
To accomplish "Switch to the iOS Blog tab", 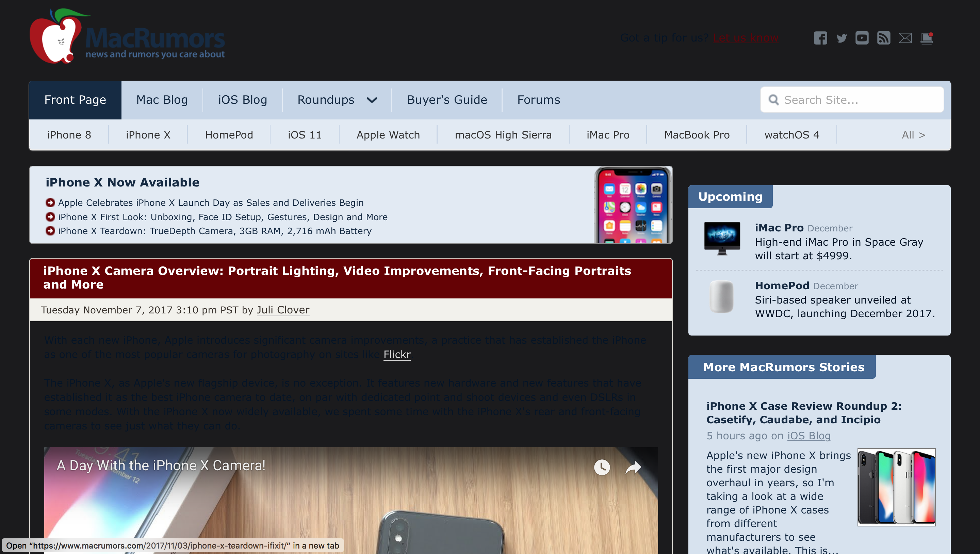I will [x=242, y=100].
